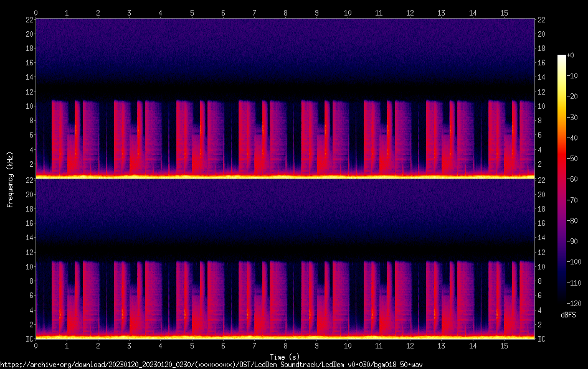
Task: Click the 8 second tick on the top time axis
Action: tap(285, 12)
